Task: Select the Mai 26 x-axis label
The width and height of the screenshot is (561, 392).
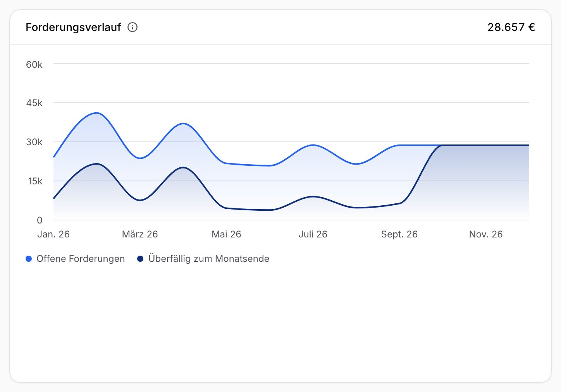Action: click(x=226, y=234)
